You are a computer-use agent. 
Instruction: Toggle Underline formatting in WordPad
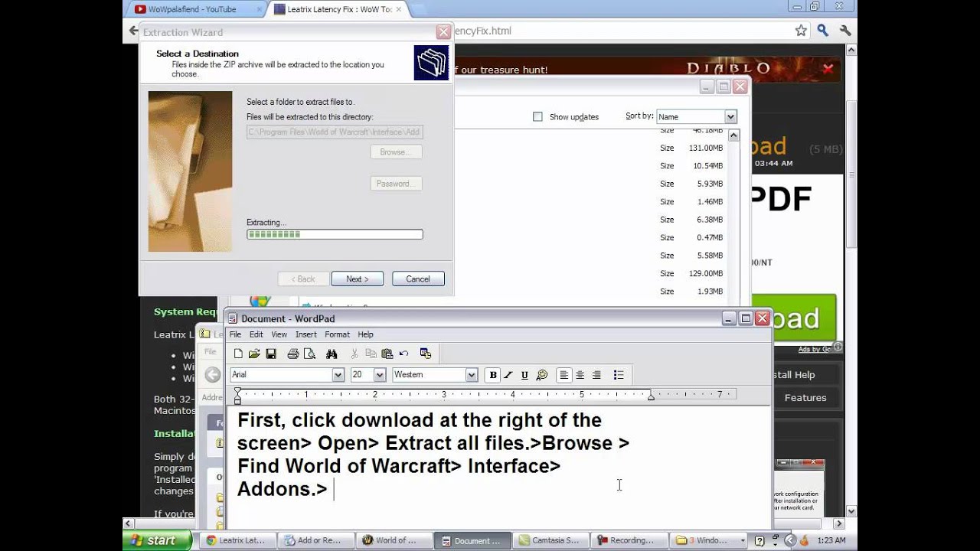[x=524, y=375]
